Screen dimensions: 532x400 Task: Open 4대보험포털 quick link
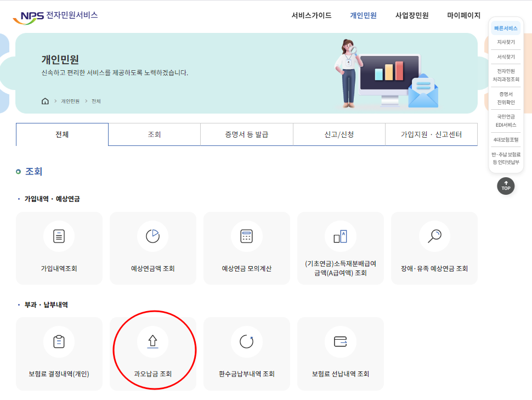pyautogui.click(x=506, y=139)
